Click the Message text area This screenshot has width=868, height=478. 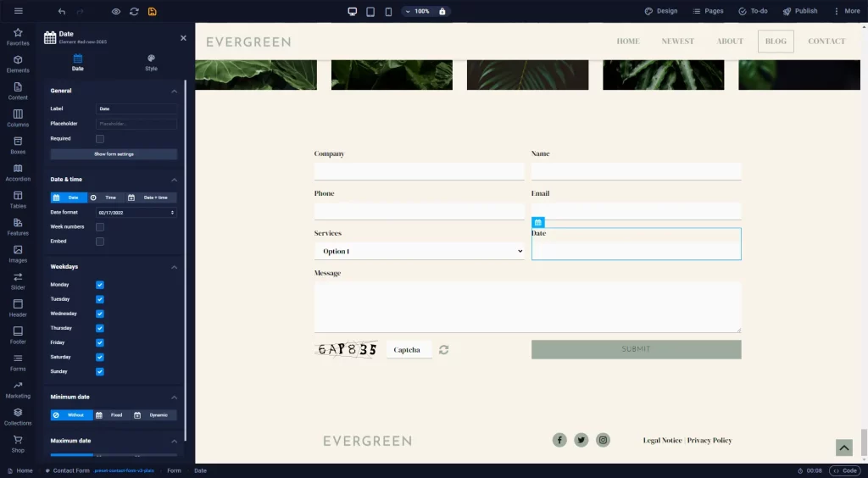tap(527, 308)
